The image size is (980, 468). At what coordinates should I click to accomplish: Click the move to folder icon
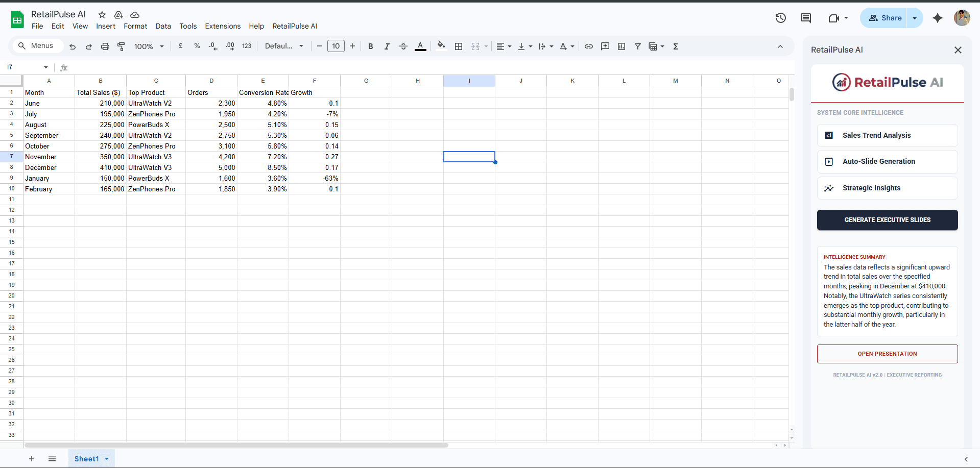(x=118, y=15)
